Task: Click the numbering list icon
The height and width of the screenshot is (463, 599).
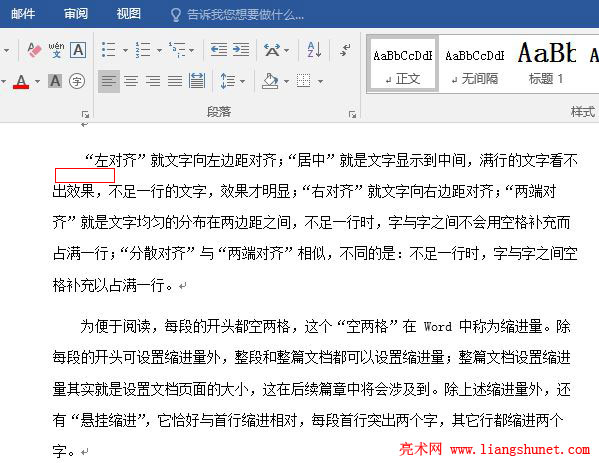Action: [142, 50]
